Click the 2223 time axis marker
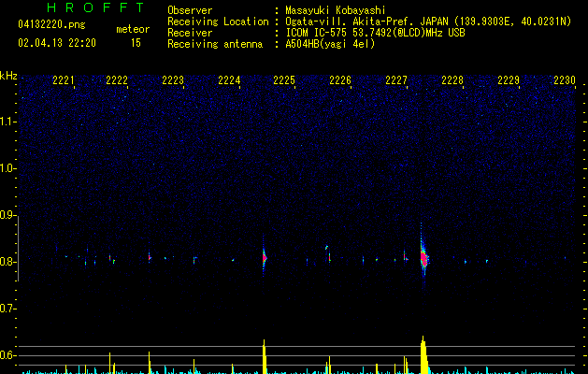This screenshot has width=588, height=374. point(173,80)
